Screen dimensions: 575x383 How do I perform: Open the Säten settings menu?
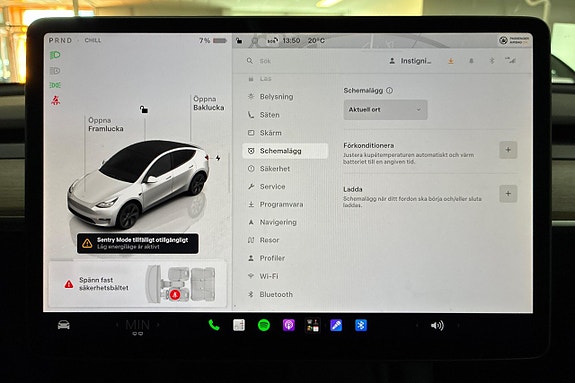coord(285,115)
